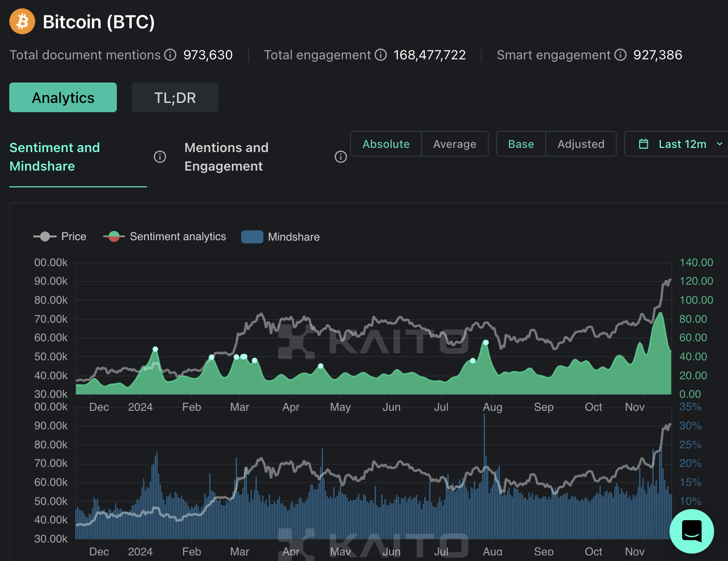This screenshot has width=728, height=561.
Task: Click the 973,630 mentions value
Action: click(208, 55)
